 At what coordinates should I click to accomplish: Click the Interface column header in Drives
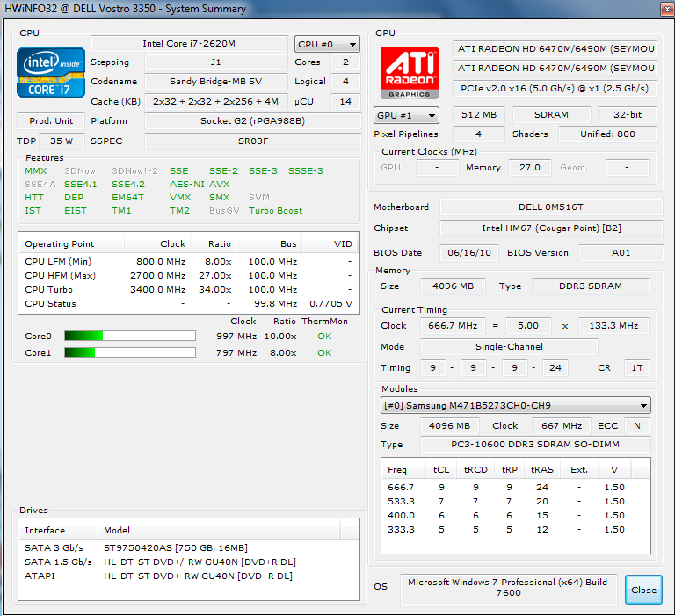coord(59,531)
